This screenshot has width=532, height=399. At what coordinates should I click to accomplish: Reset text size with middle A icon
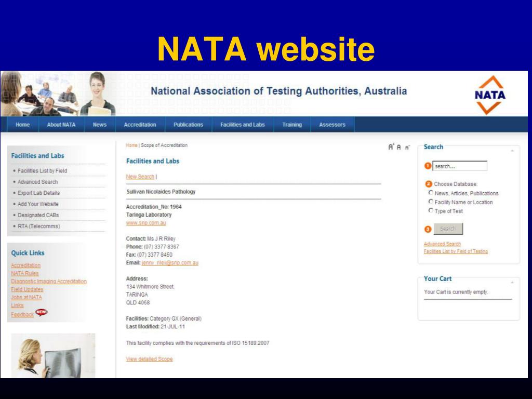click(398, 147)
